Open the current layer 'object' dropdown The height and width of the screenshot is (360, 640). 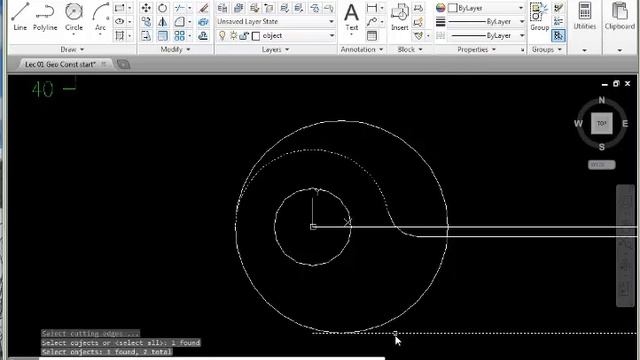click(331, 36)
